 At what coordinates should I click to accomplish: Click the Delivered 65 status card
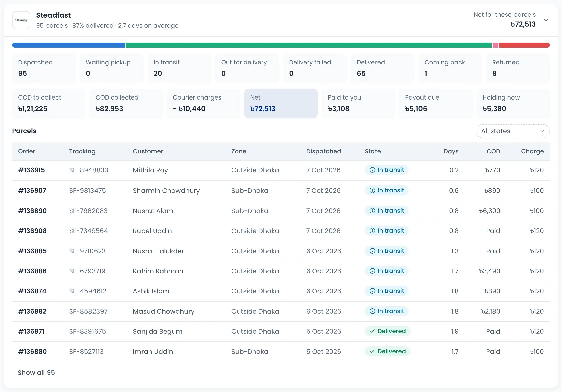(383, 68)
